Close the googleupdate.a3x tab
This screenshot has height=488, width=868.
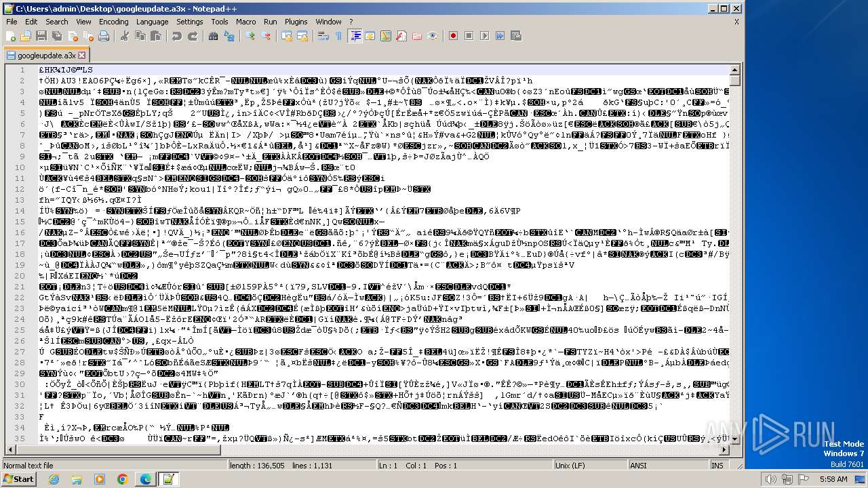pos(82,56)
